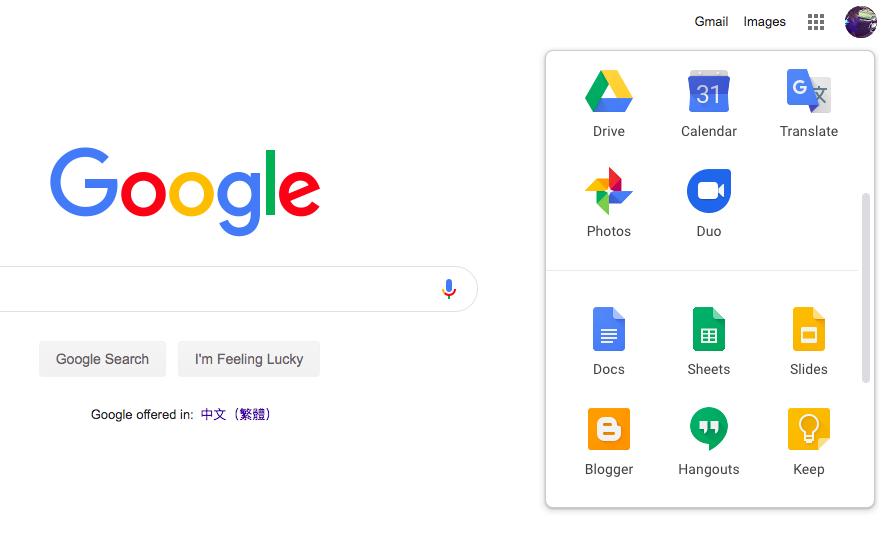This screenshot has height=535, width=893.
Task: Click the voice search microphone icon
Action: click(x=449, y=289)
